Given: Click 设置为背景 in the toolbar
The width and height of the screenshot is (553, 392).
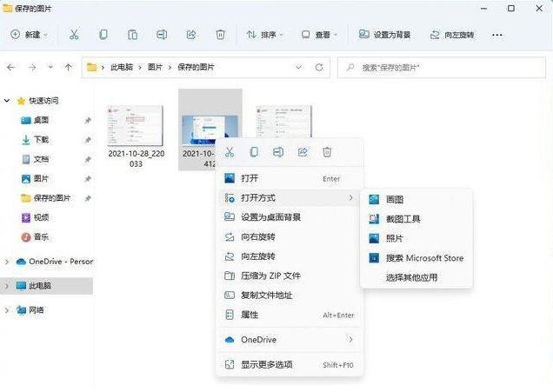Looking at the screenshot, I should point(384,35).
